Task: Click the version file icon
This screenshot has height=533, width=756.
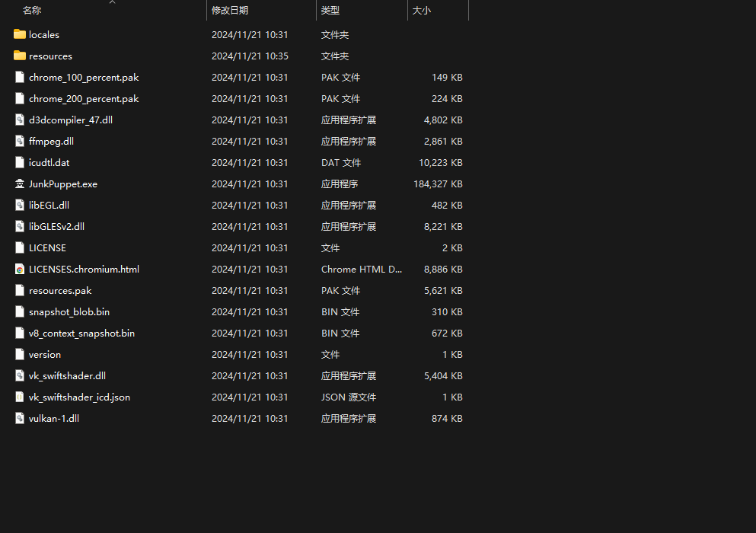Action: point(20,354)
